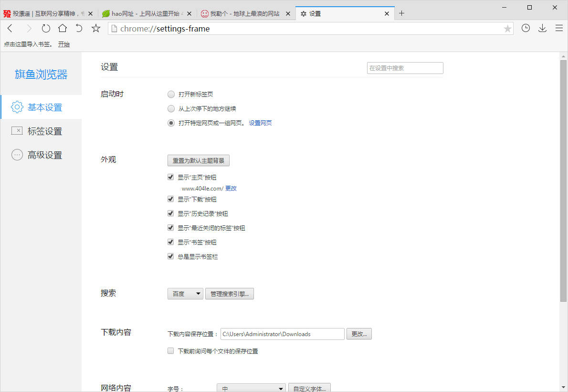Open the home page via house icon
568x392 pixels.
pyautogui.click(x=63, y=28)
